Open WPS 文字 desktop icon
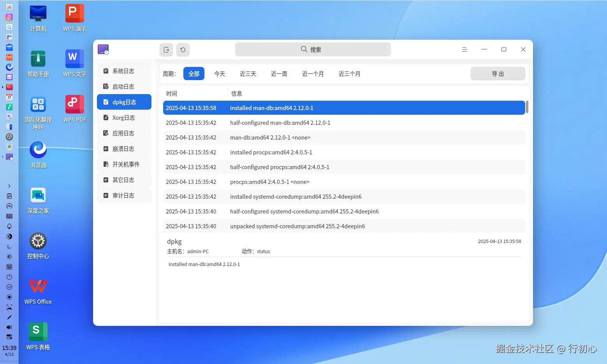The height and width of the screenshot is (364, 607). [x=74, y=64]
